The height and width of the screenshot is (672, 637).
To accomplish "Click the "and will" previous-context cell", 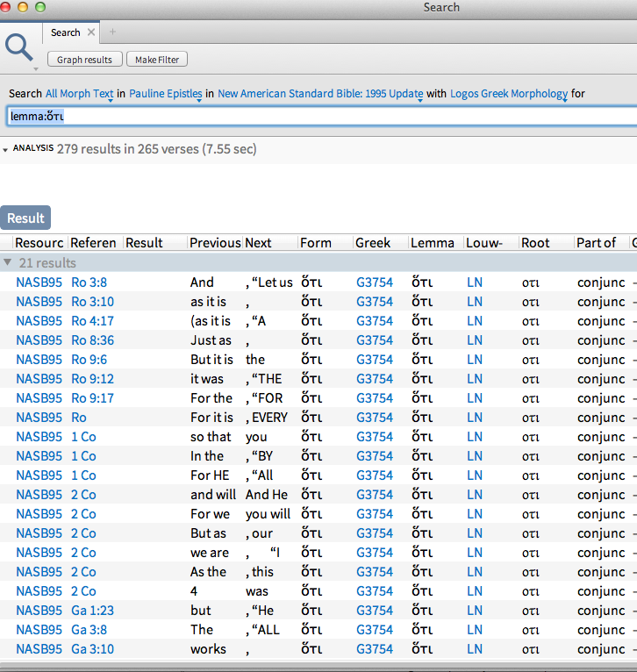I will tap(213, 495).
